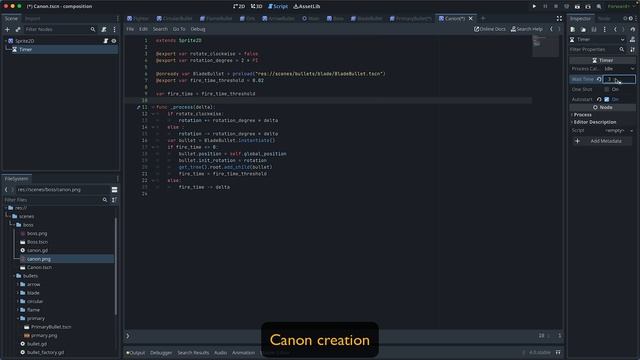Switch to the Import dock tab
This screenshot has height=360, width=640.
pyautogui.click(x=33, y=18)
